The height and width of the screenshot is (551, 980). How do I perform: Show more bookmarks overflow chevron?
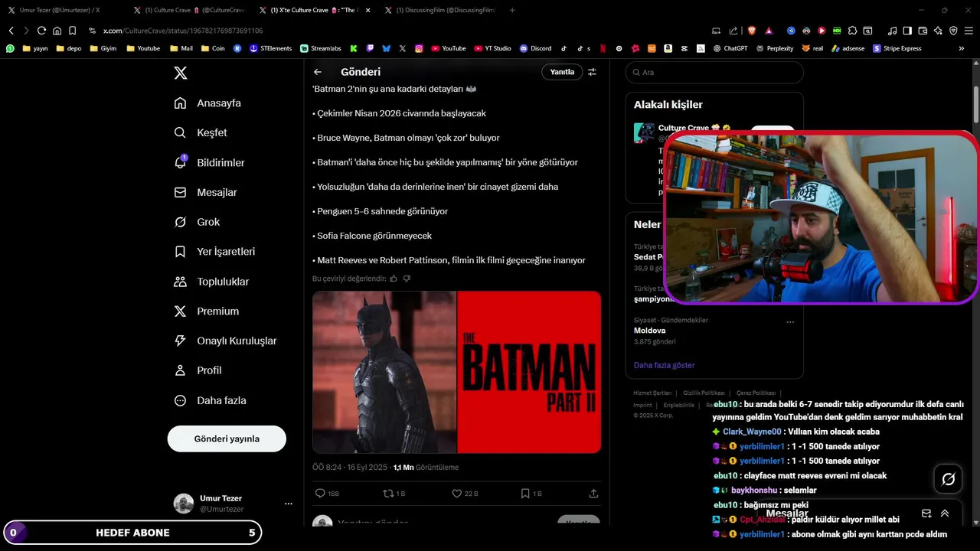click(962, 48)
